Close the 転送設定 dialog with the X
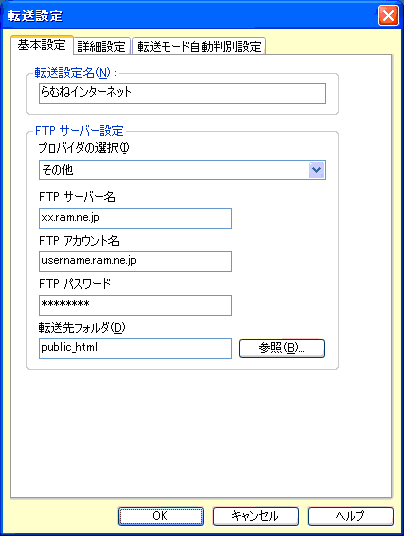The height and width of the screenshot is (536, 404). (x=388, y=15)
